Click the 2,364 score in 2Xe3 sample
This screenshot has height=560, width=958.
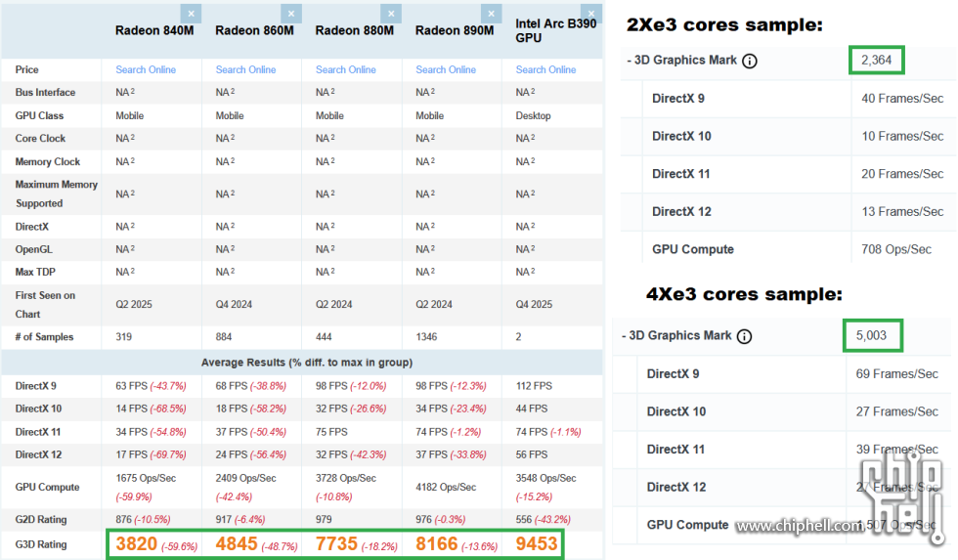point(876,61)
